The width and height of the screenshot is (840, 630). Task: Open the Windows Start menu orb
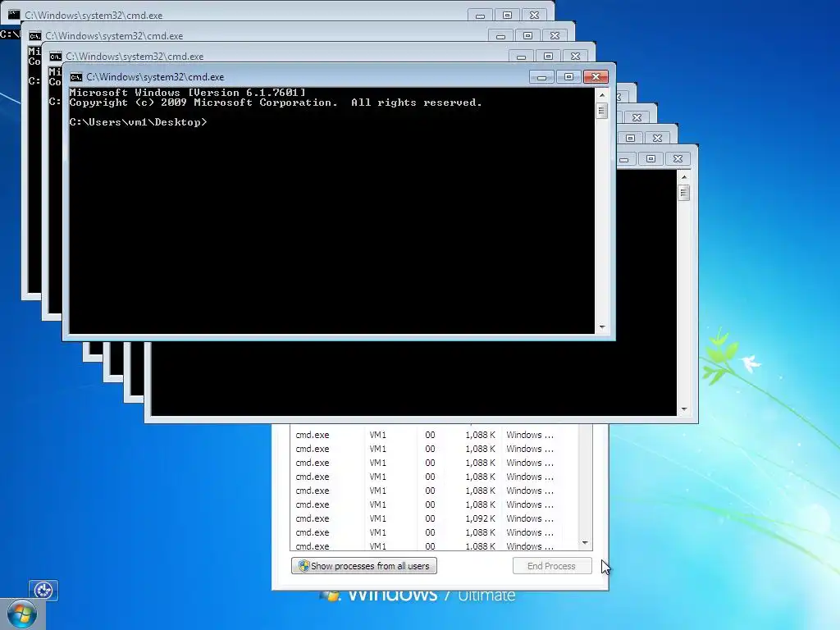pyautogui.click(x=22, y=614)
